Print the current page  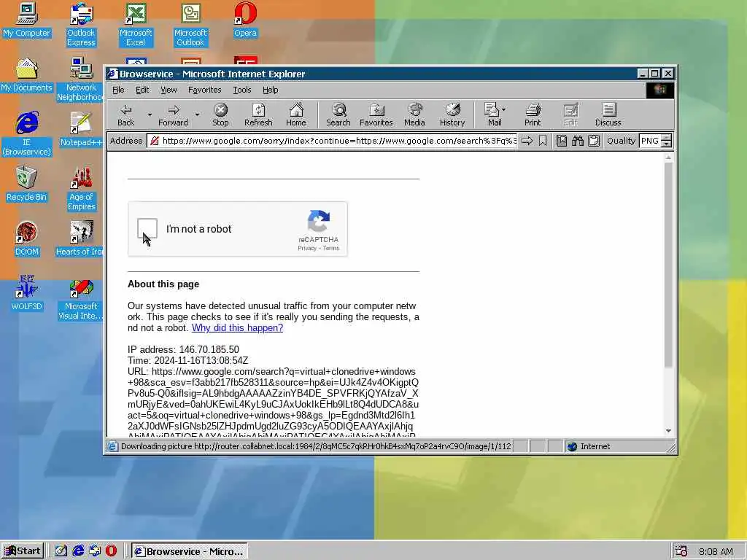click(x=533, y=115)
